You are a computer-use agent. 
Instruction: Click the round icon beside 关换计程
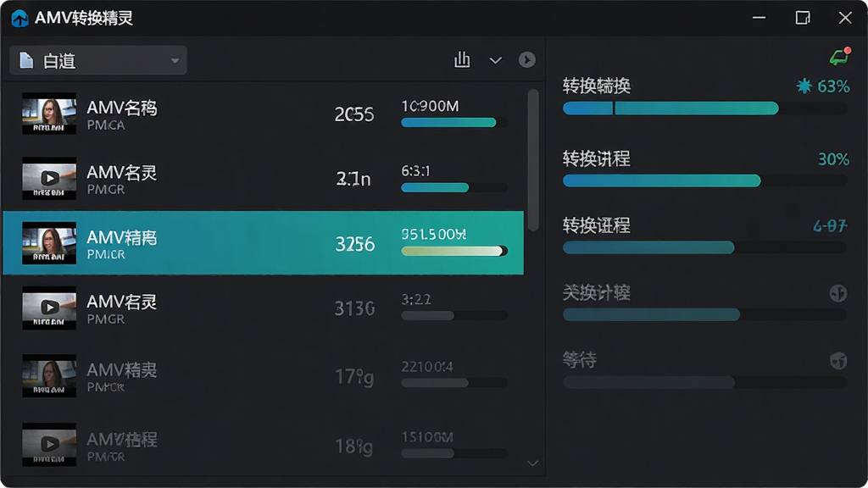[x=838, y=292]
